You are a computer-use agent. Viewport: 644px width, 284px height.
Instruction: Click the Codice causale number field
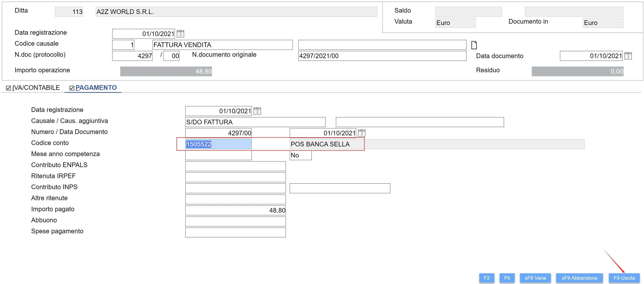pyautogui.click(x=123, y=45)
